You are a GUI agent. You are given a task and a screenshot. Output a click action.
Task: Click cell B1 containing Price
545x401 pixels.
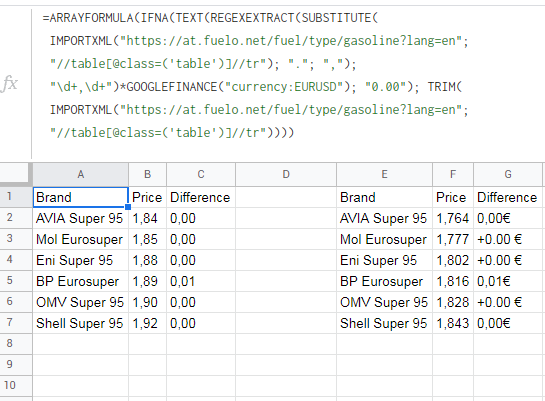(x=147, y=197)
